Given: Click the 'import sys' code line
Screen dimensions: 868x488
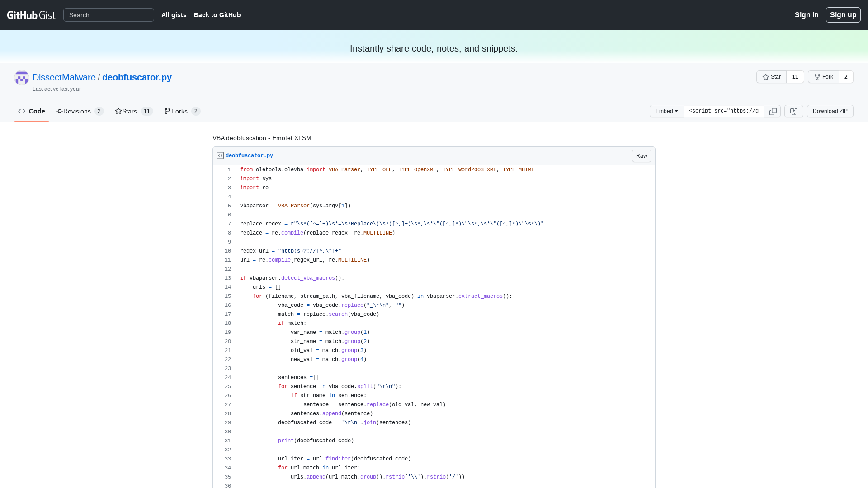Looking at the screenshot, I should [256, 179].
